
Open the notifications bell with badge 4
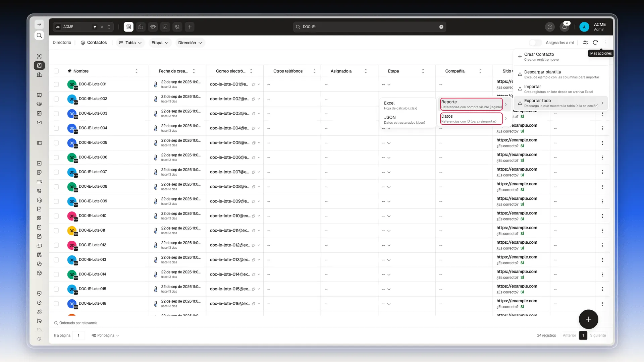click(x=565, y=26)
